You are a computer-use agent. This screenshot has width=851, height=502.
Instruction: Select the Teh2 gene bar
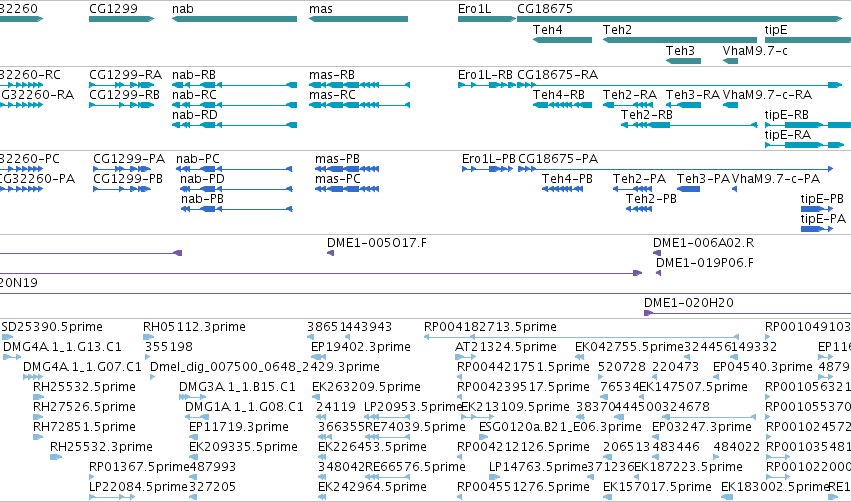[x=680, y=40]
